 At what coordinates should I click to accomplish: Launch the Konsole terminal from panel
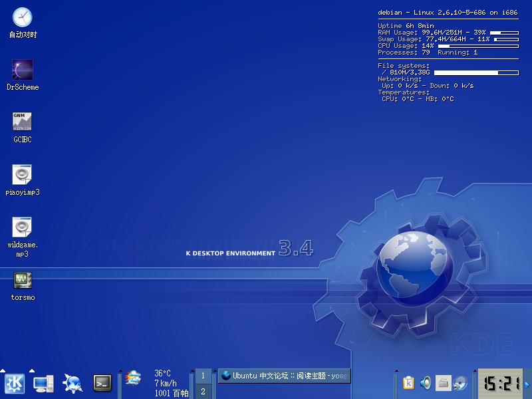102,384
